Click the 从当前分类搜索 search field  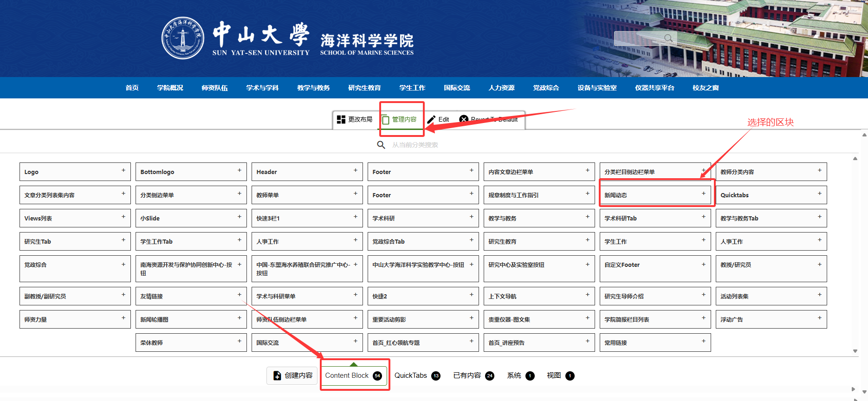415,145
